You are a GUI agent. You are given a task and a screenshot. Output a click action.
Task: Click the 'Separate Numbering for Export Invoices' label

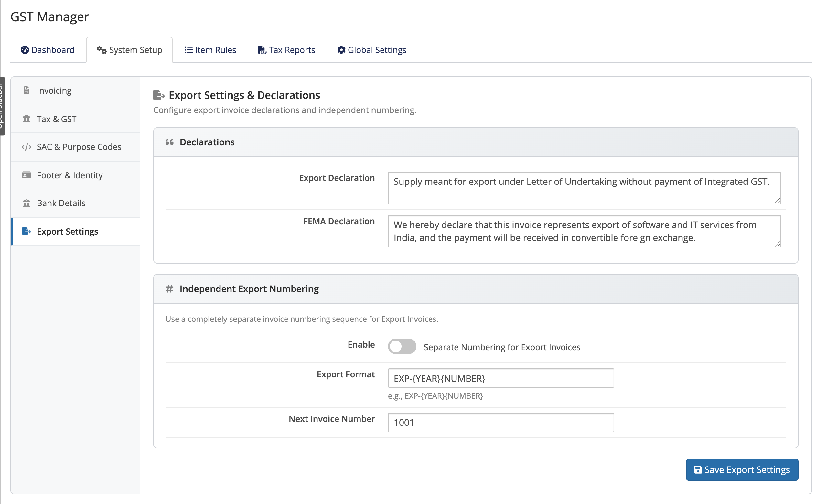click(x=502, y=347)
